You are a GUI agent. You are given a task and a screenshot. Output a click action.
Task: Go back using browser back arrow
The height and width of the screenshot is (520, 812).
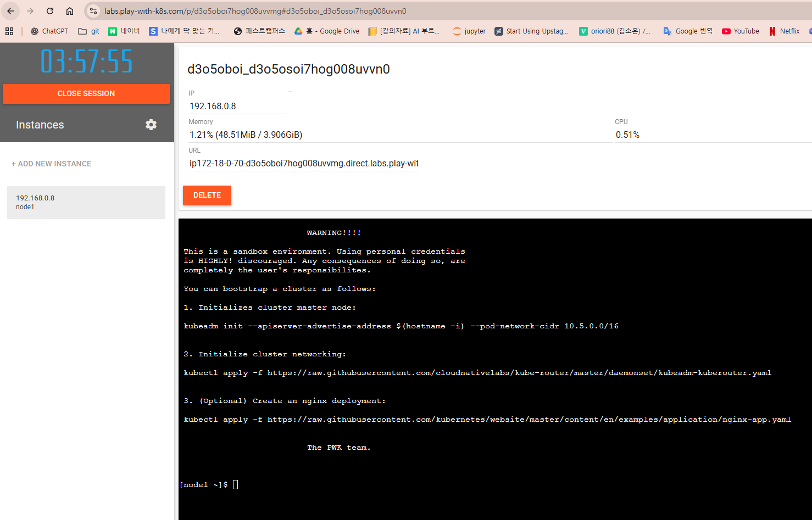coord(10,11)
